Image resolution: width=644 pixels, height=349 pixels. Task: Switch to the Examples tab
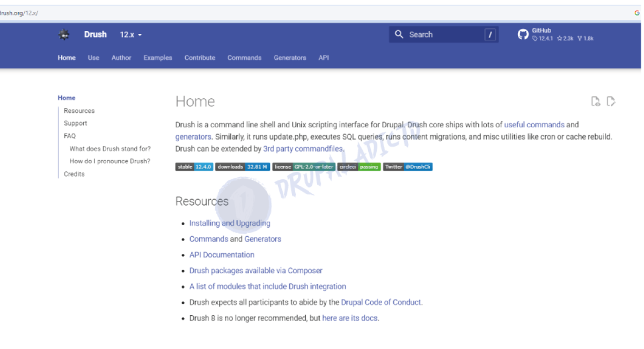pyautogui.click(x=158, y=57)
